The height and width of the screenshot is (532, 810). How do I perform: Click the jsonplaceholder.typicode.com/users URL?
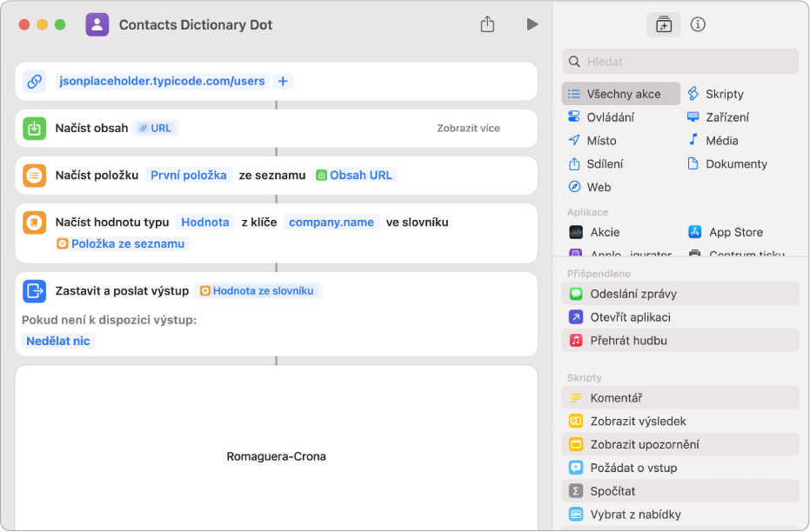[162, 81]
